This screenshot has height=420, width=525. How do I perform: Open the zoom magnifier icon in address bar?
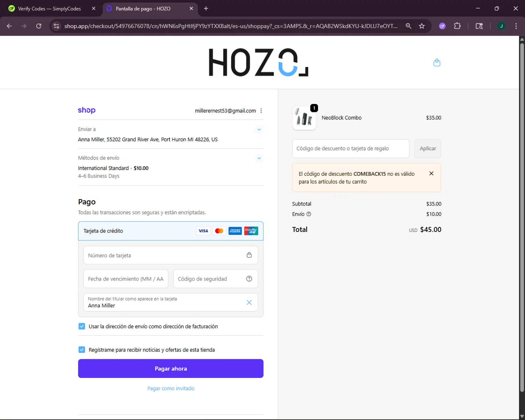408,26
